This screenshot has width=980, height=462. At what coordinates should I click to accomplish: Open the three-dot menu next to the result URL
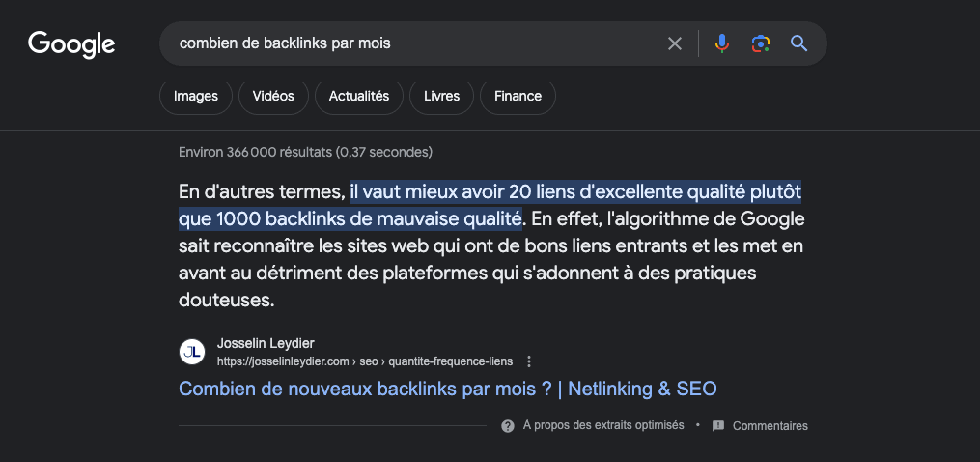529,361
